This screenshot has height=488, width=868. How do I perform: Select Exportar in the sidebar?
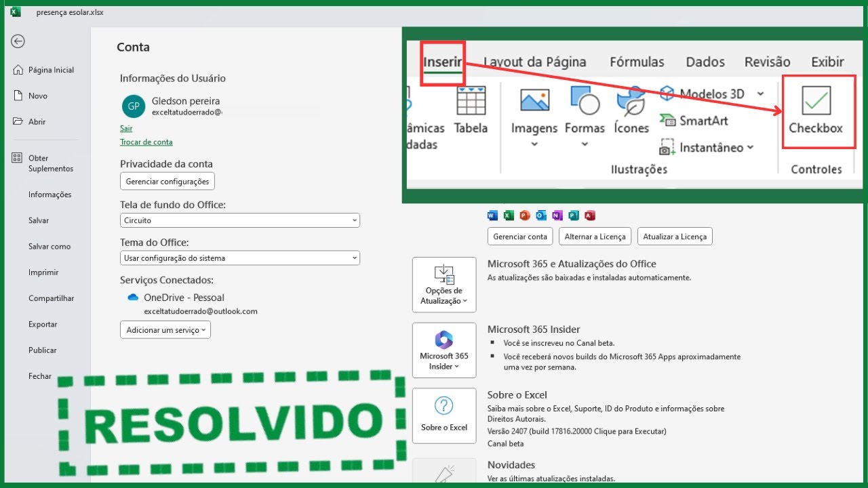point(43,324)
